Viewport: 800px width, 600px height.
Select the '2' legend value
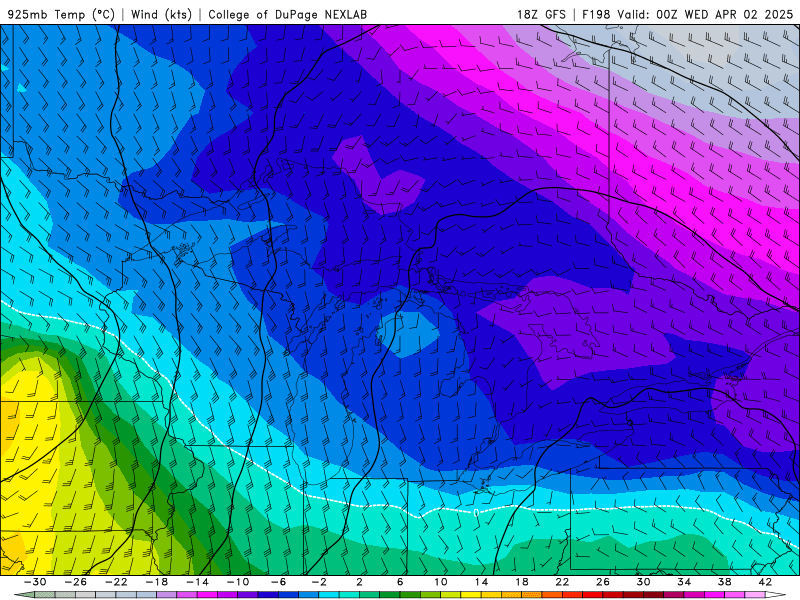pos(359,582)
